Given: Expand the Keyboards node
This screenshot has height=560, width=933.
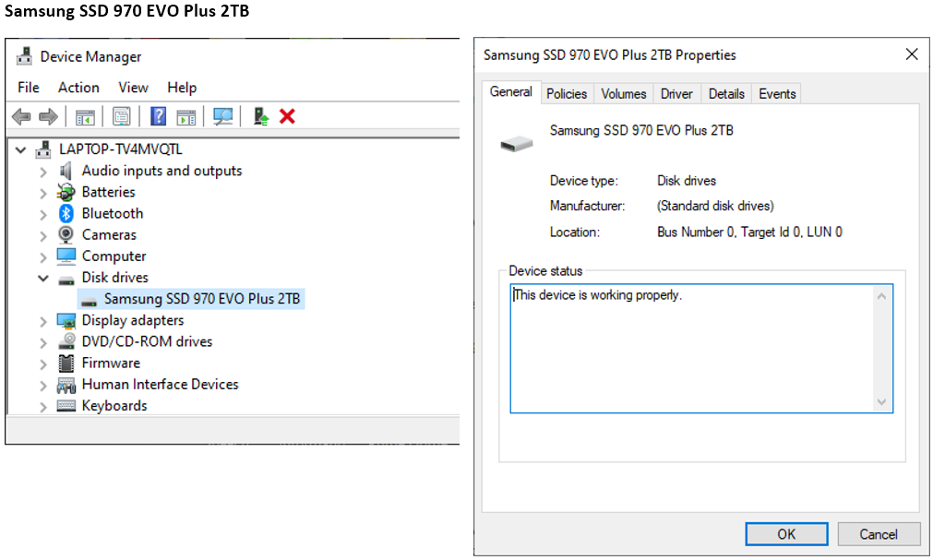Looking at the screenshot, I should 42,407.
